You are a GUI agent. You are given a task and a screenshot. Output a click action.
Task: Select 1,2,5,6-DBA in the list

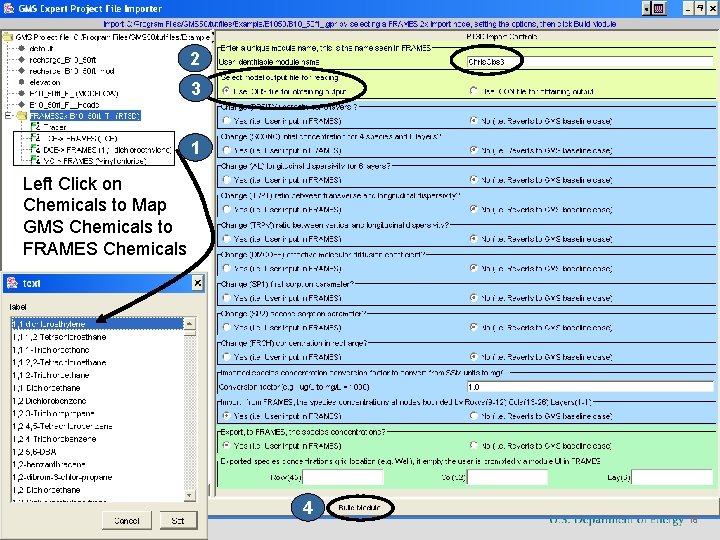tap(97, 452)
